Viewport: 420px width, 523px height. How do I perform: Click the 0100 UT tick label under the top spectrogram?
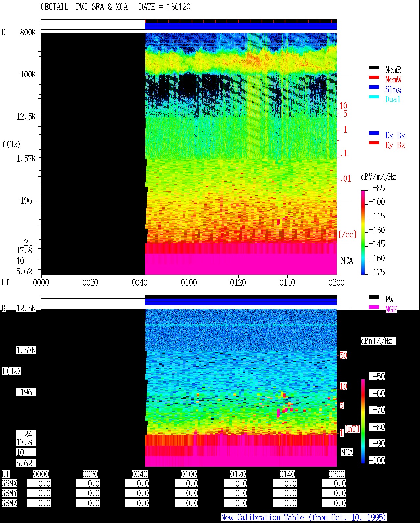click(189, 282)
